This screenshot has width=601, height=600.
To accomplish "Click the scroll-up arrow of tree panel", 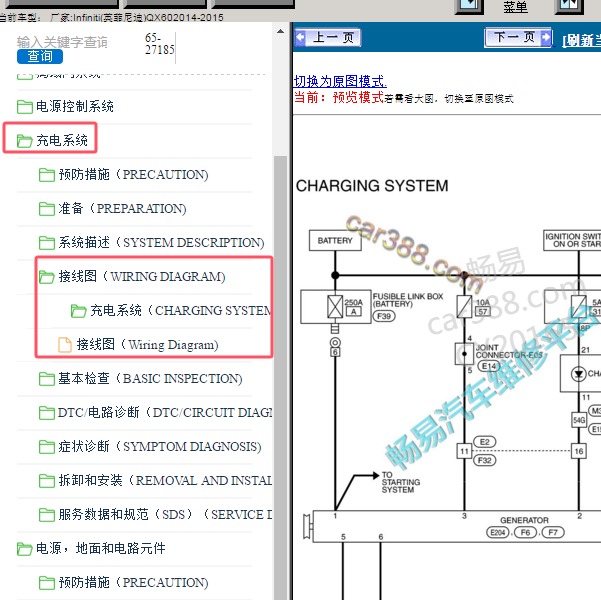I will (281, 31).
